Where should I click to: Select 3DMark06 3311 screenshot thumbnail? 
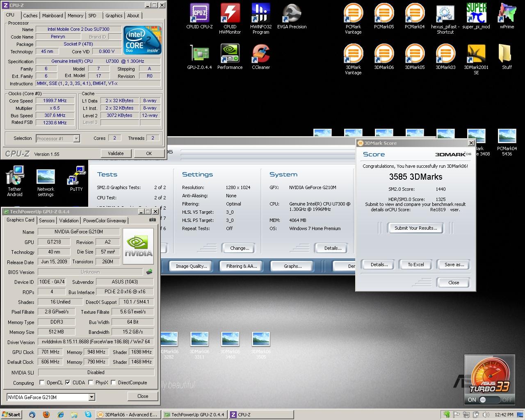click(x=199, y=346)
